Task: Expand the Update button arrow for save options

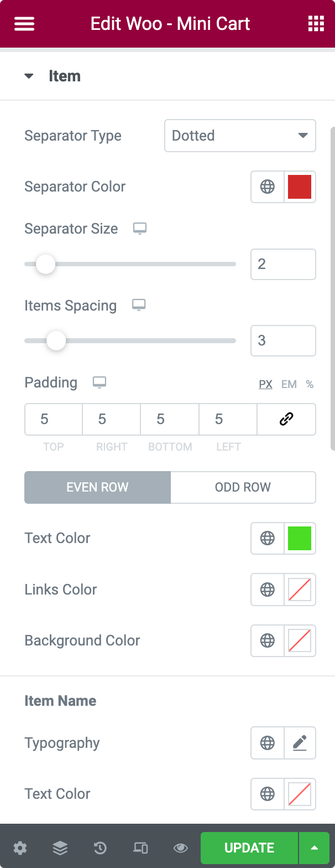Action: coord(314,848)
